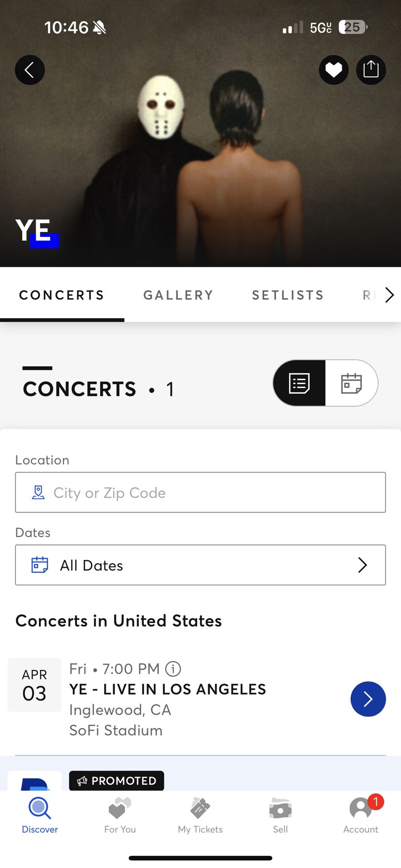Tap the City or Zip Code field

click(x=200, y=492)
